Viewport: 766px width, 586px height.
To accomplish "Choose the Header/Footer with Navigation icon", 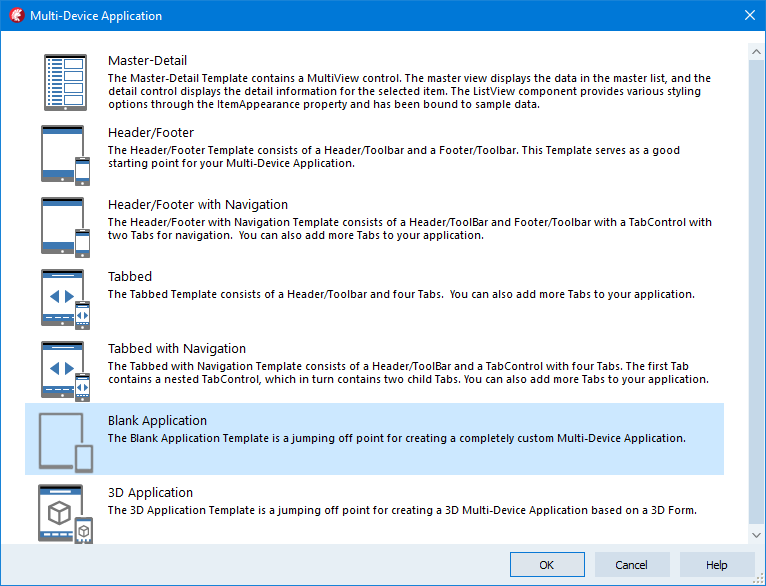I will click(65, 227).
